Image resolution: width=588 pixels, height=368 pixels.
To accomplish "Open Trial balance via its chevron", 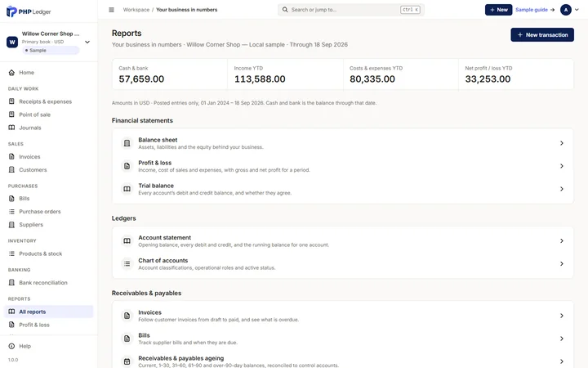I will click(562, 189).
